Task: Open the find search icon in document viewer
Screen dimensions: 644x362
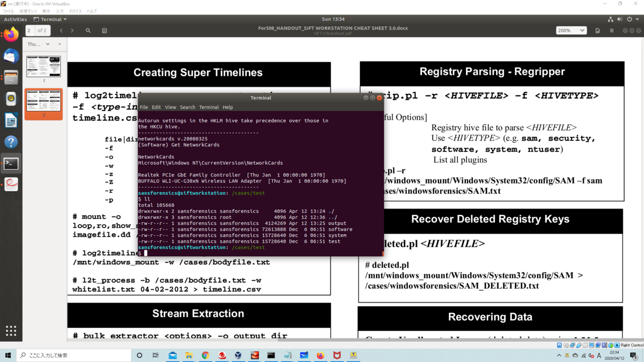Action: [88, 31]
